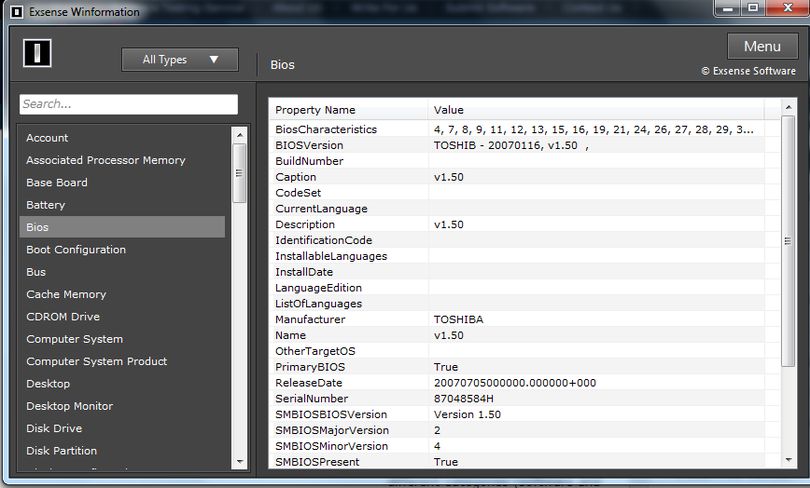Image resolution: width=810 pixels, height=488 pixels.
Task: Click the Property Name column header
Action: [348, 110]
